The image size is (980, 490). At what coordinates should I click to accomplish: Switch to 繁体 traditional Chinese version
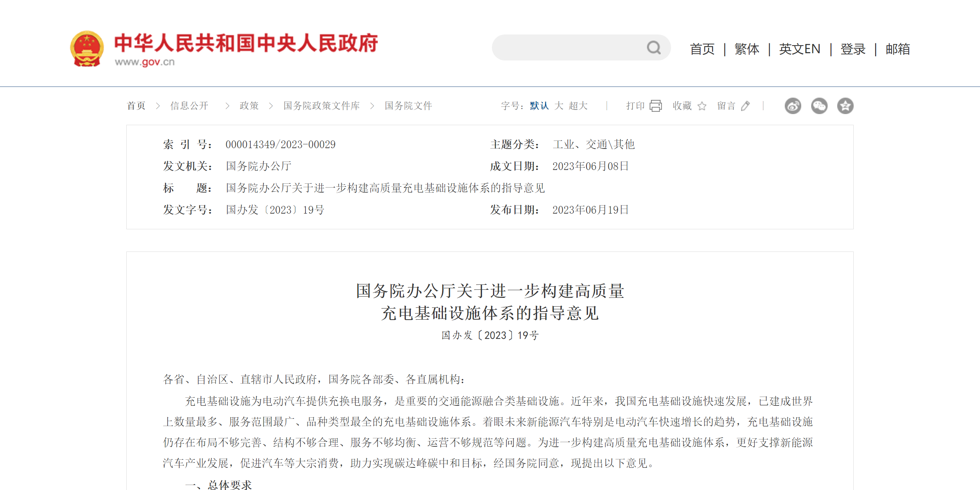(x=746, y=49)
